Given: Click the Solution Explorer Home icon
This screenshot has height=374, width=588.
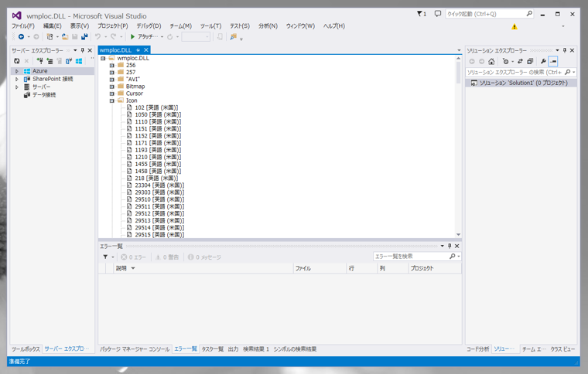Looking at the screenshot, I should pyautogui.click(x=491, y=61).
